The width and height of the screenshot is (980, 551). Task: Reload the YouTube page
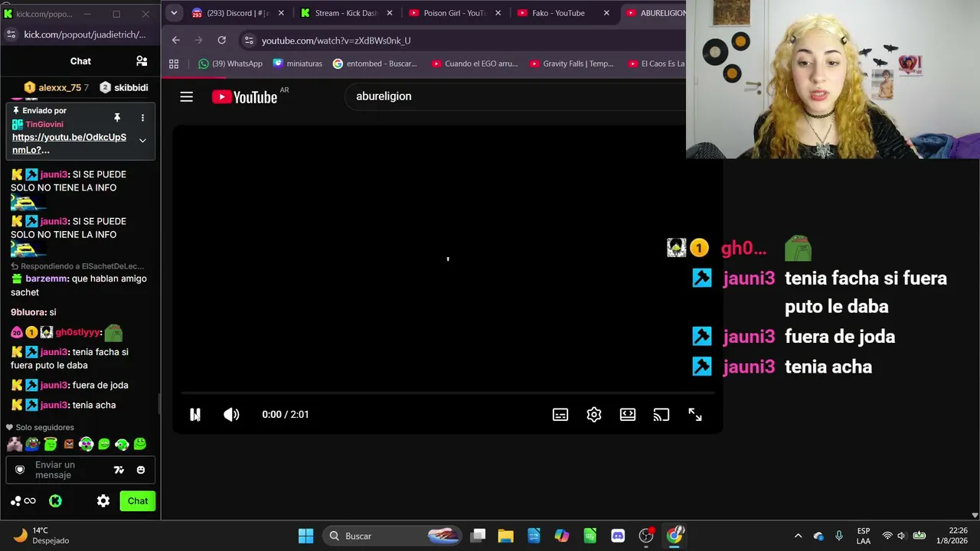click(x=222, y=41)
